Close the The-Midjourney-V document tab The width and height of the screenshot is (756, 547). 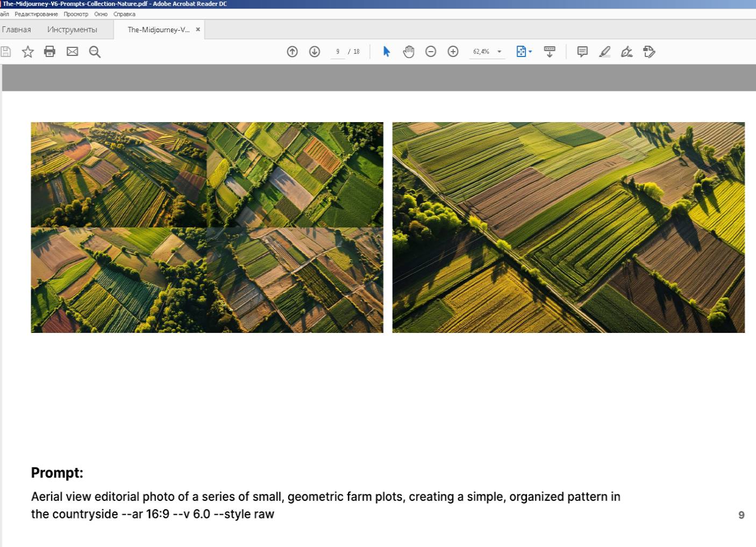[x=198, y=30]
